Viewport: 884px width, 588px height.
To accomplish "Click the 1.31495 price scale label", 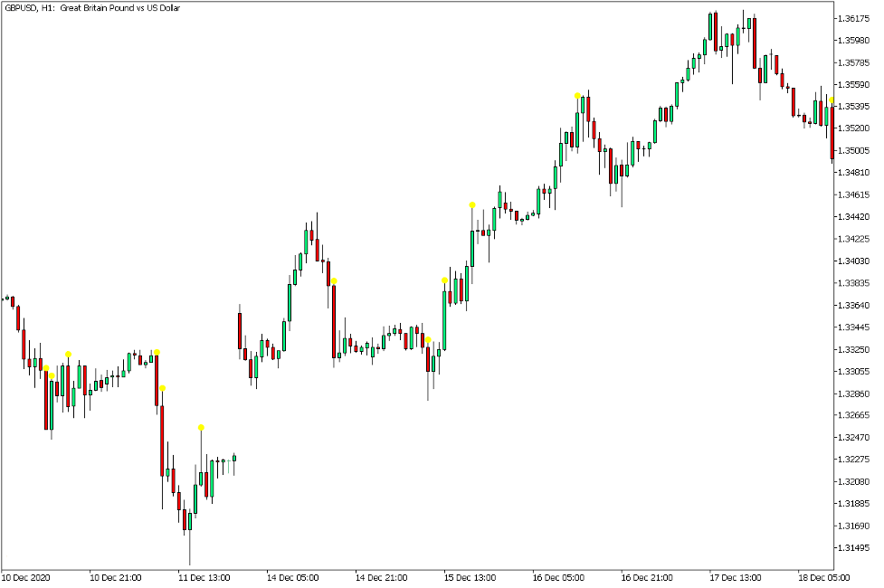I will pyautogui.click(x=853, y=548).
